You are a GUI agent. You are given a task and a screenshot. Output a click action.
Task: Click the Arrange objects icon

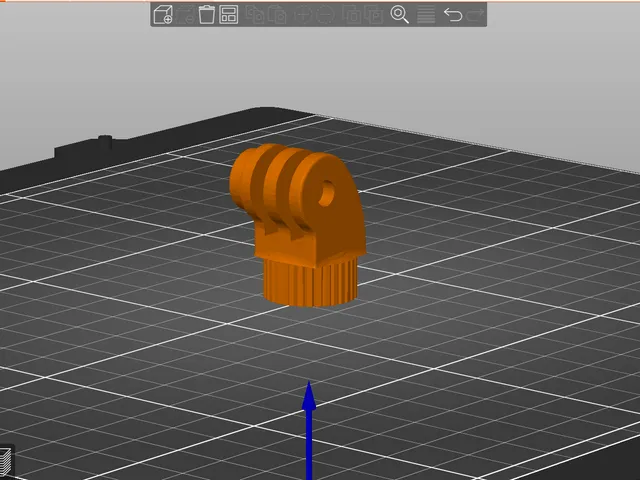(x=229, y=15)
